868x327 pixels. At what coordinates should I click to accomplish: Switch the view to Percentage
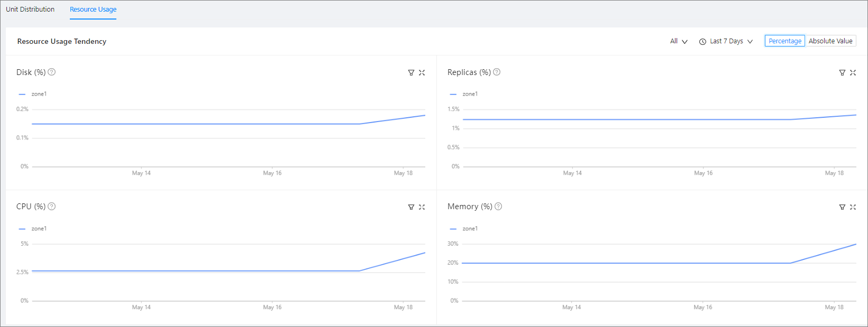coord(785,41)
